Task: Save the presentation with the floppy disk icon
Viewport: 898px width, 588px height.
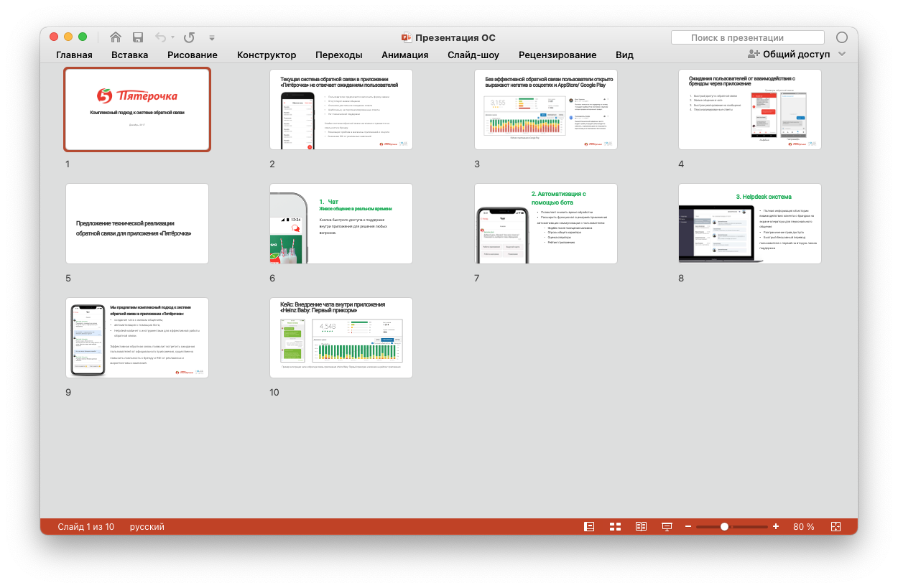Action: (138, 37)
